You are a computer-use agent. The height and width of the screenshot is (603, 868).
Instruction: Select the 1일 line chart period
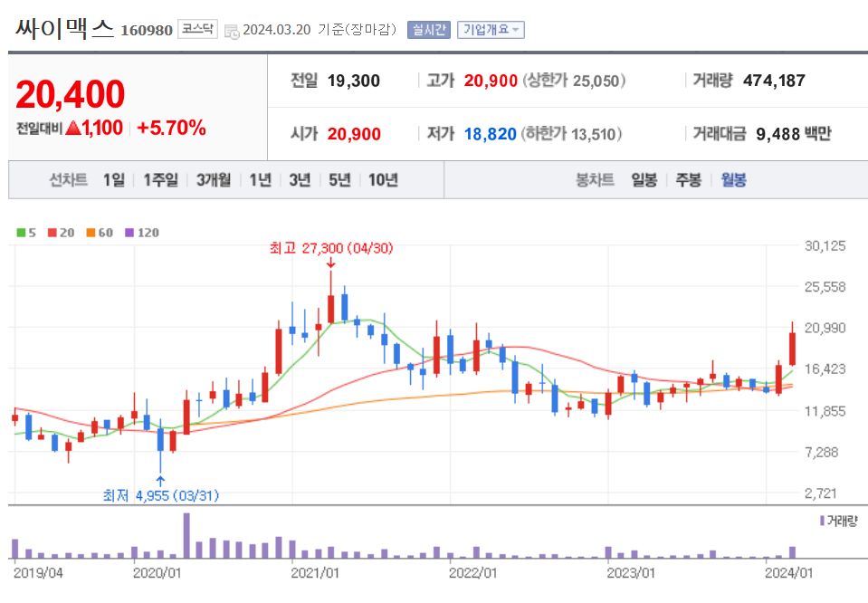[x=113, y=179]
